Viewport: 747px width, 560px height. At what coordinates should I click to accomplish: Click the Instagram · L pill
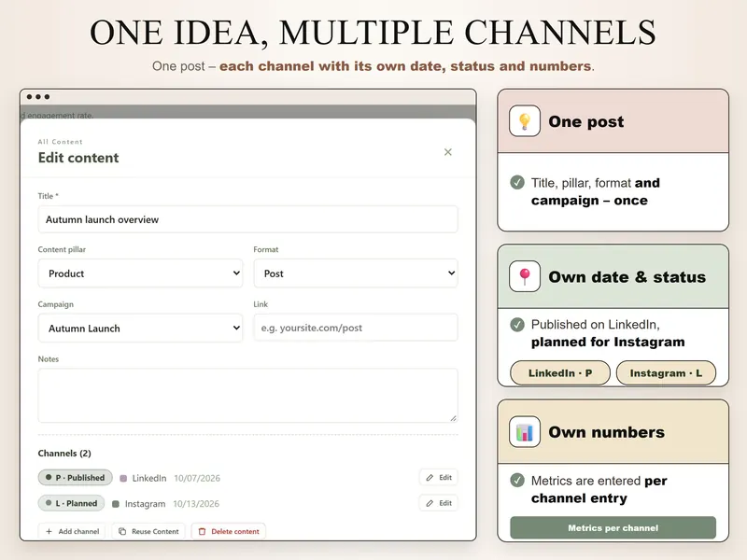(x=666, y=372)
